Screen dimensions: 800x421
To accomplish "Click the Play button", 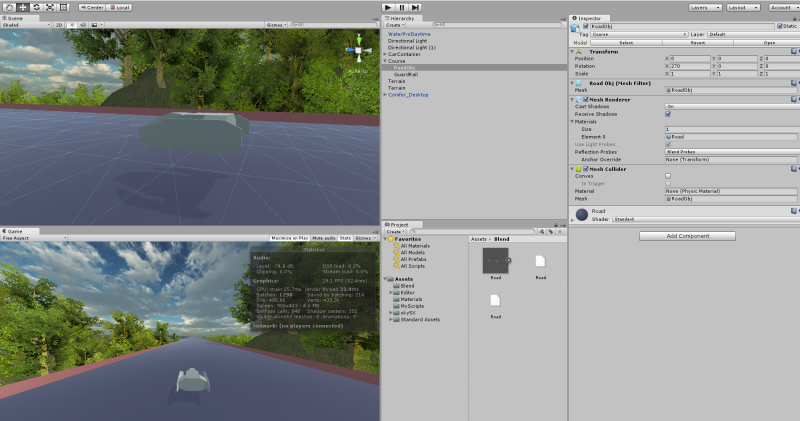I will coord(388,7).
